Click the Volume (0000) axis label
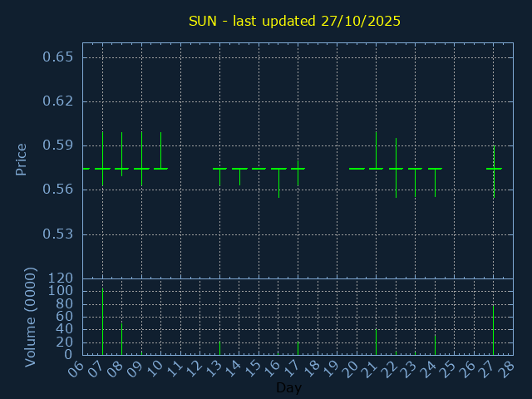The image size is (532, 399). 31,317
